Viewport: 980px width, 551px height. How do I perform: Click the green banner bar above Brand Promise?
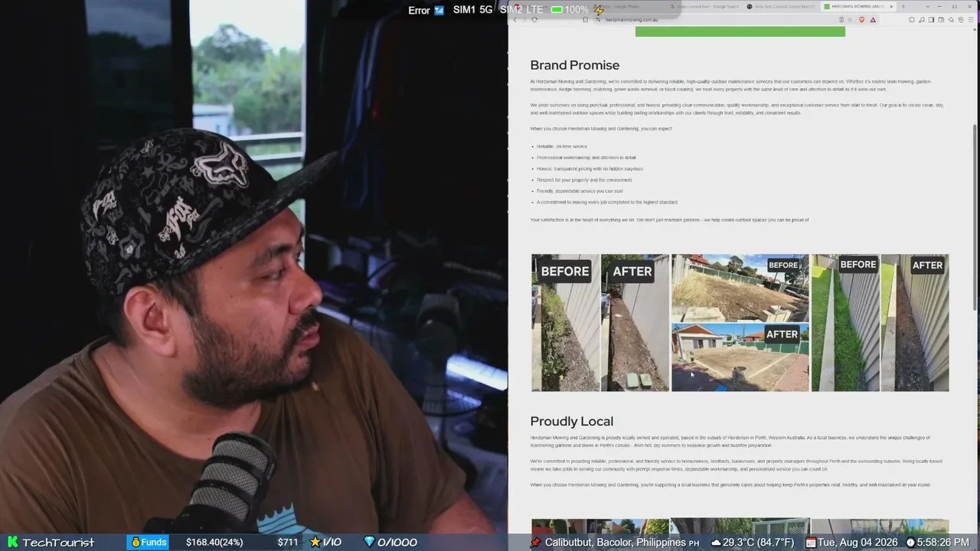point(740,31)
